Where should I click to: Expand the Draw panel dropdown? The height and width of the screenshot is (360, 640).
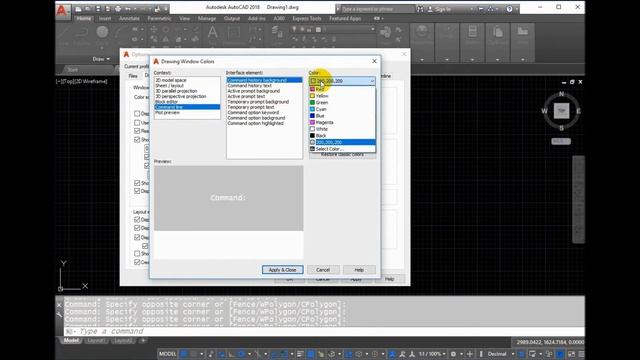click(x=101, y=59)
